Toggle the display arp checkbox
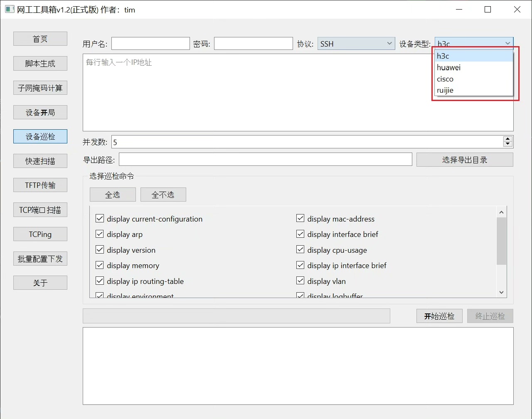 (x=100, y=234)
